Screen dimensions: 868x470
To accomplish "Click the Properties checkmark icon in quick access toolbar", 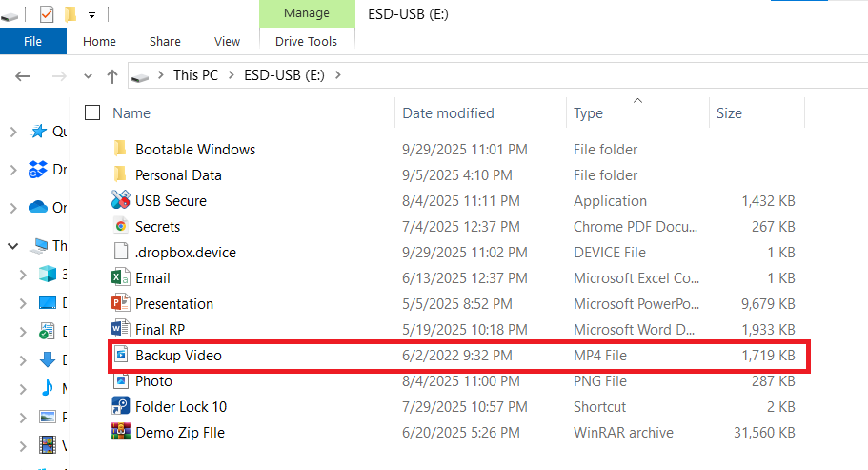I will 47,14.
